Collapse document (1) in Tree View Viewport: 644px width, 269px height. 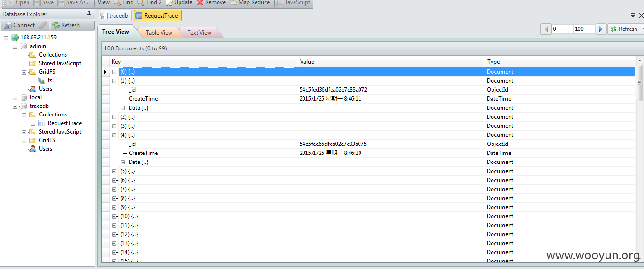click(114, 81)
